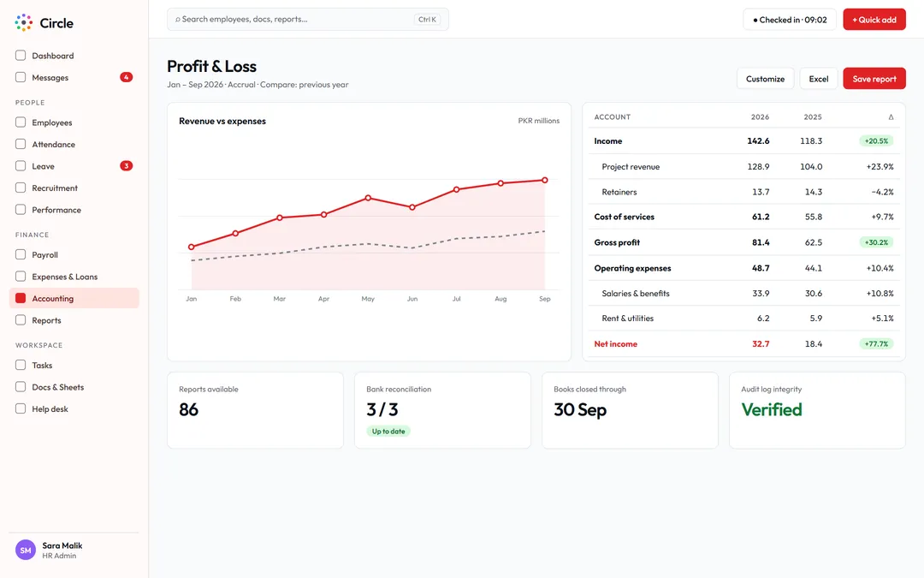Open Docs & Sheets
This screenshot has height=578, width=924.
(x=74, y=387)
